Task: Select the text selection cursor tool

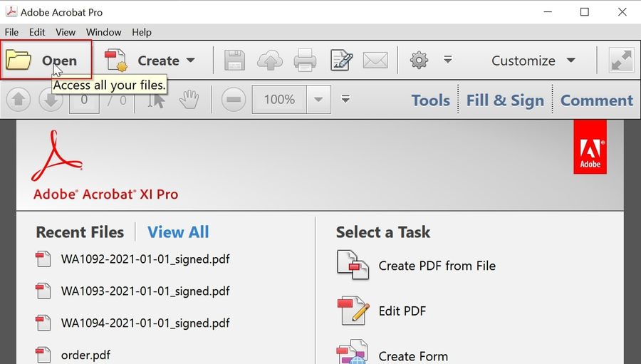Action: [x=157, y=100]
